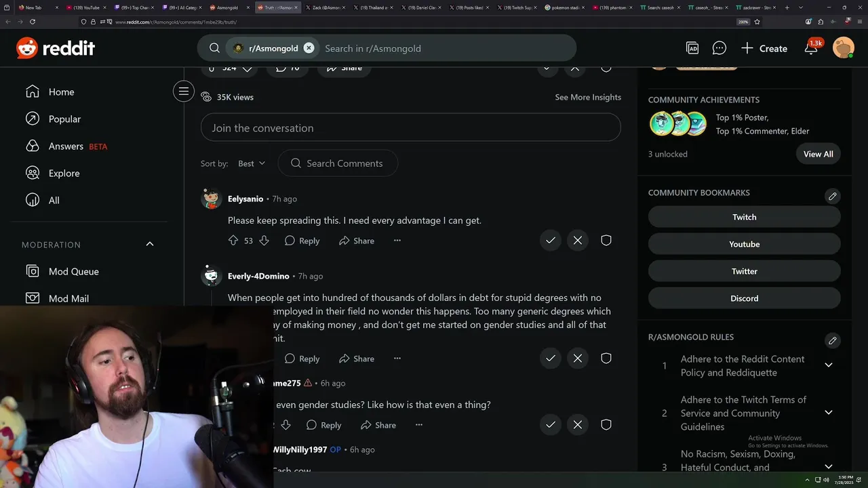Image resolution: width=868 pixels, height=488 pixels.
Task: Downvote Eelysanio's comment
Action: (x=264, y=241)
